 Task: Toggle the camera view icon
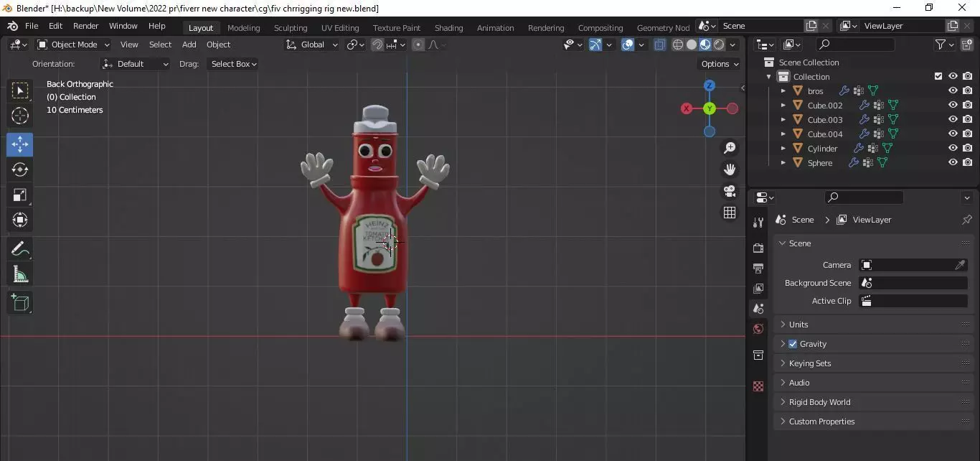point(730,191)
